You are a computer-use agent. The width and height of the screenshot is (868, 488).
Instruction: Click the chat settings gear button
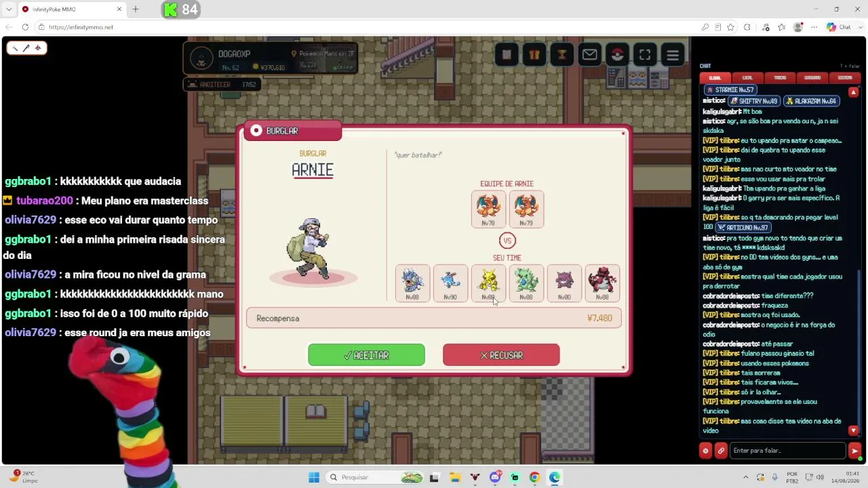click(705, 451)
